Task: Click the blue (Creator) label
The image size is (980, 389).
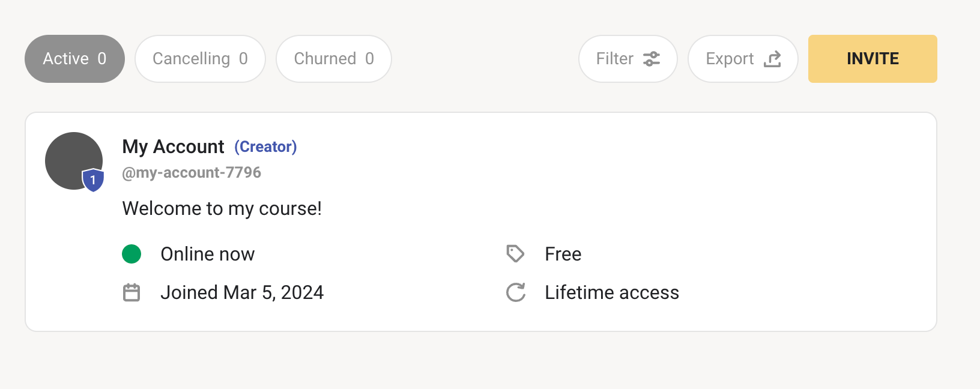Action: click(265, 146)
